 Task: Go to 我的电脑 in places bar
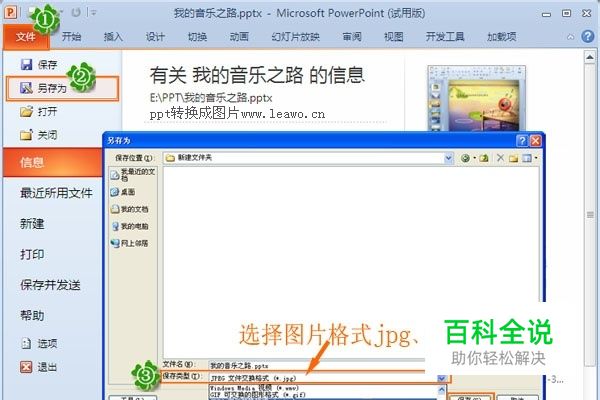click(x=130, y=226)
